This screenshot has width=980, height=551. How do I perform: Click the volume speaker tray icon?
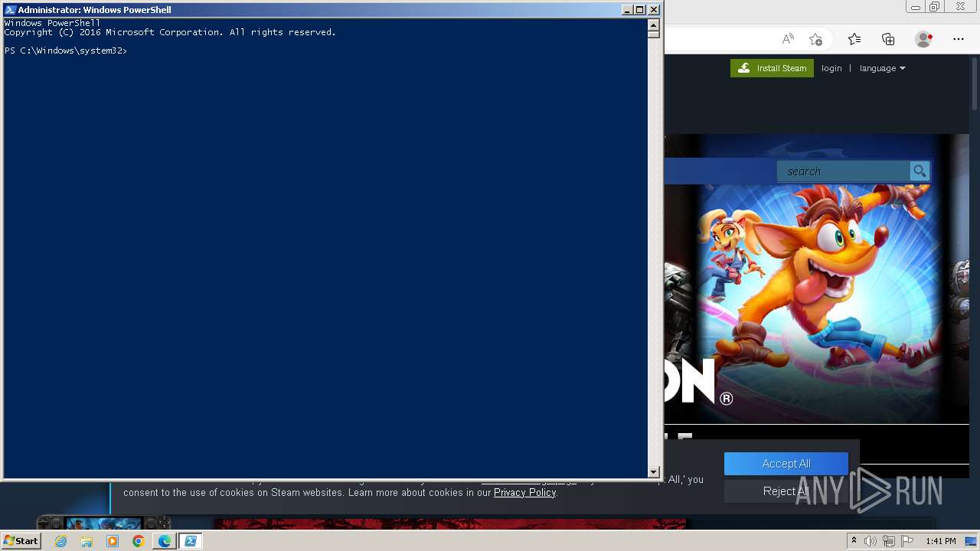coord(870,541)
